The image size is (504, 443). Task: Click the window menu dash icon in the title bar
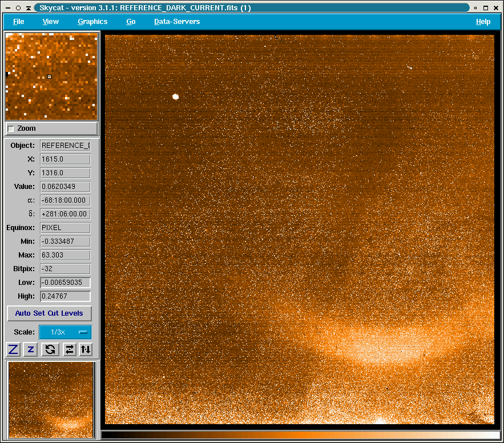coord(7,7)
